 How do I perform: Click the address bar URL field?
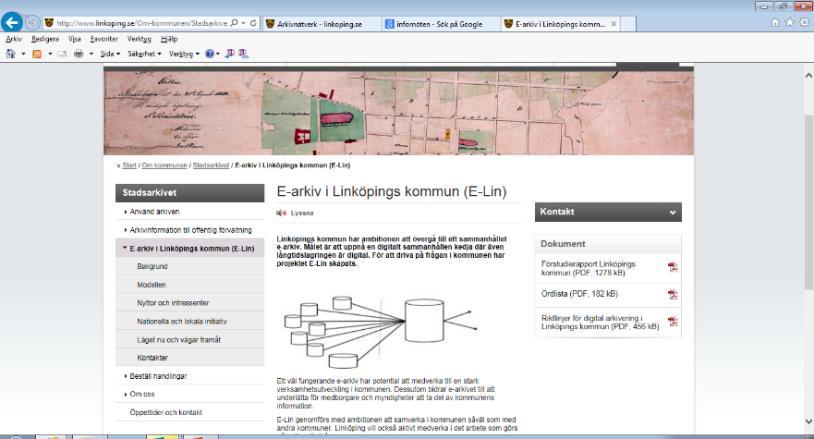pyautogui.click(x=141, y=23)
